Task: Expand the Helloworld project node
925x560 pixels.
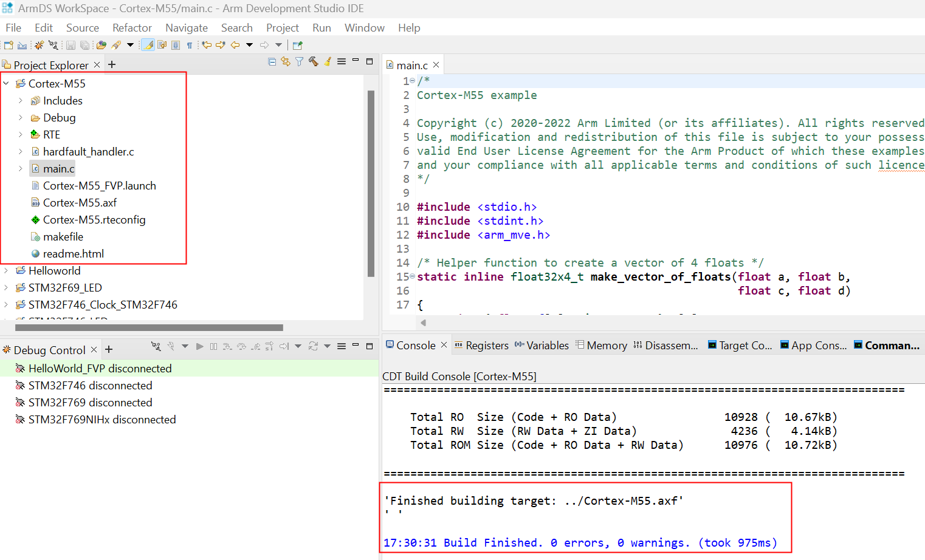Action: [x=6, y=271]
